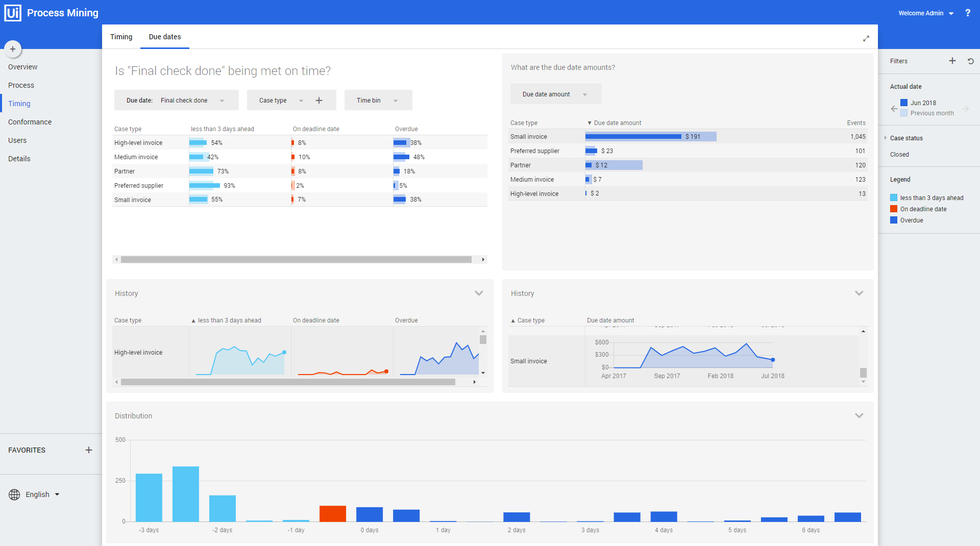Expand the Case status filter

point(886,138)
